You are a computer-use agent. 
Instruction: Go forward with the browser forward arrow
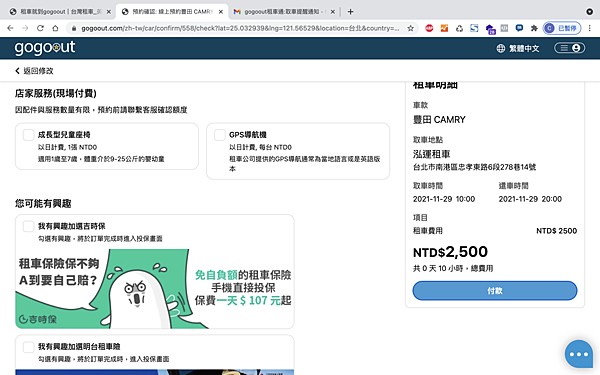click(25, 28)
